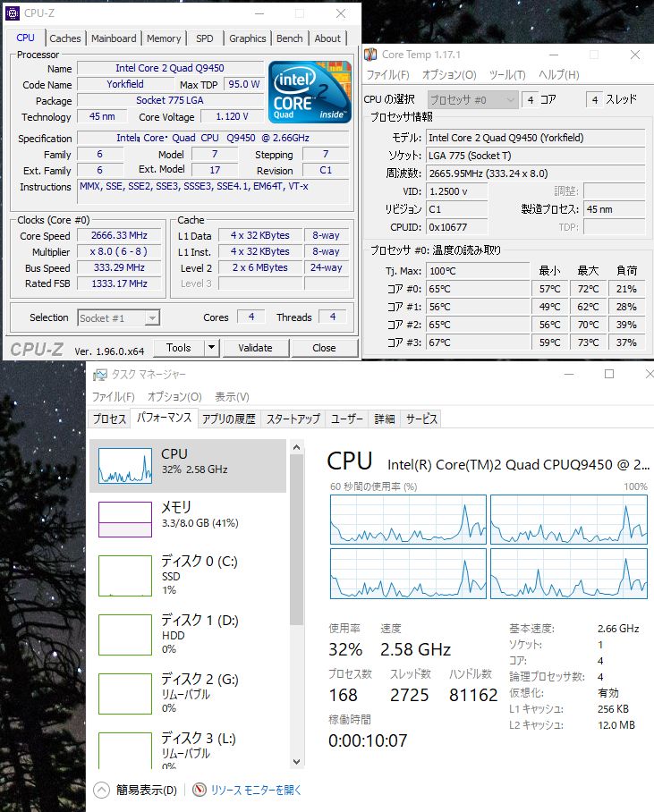
Task: Open the アプリの履歴 tab
Action: tap(228, 419)
